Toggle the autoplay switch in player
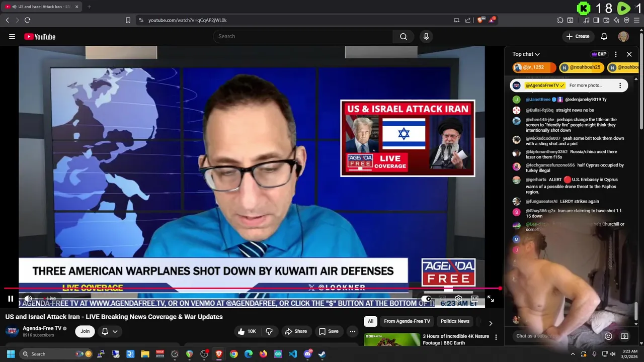This screenshot has height=362, width=644. coord(427,299)
